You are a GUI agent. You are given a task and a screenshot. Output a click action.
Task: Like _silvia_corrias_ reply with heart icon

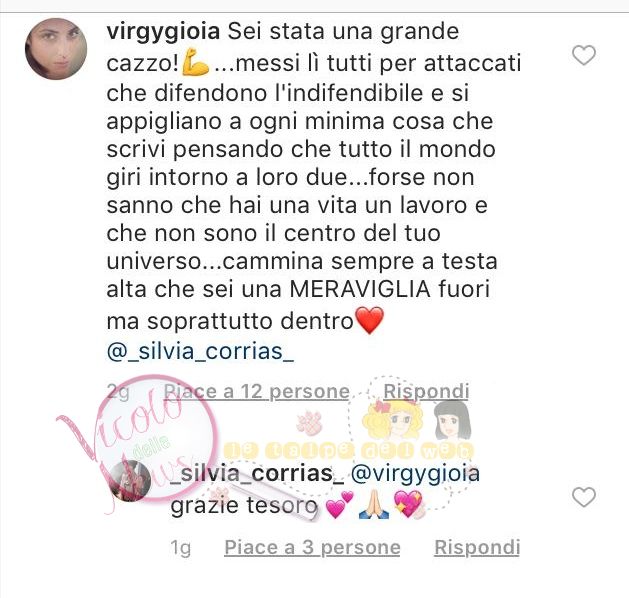[x=584, y=497]
